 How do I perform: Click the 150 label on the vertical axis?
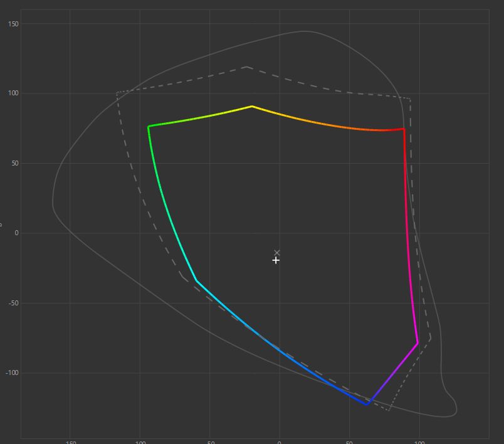click(x=13, y=24)
